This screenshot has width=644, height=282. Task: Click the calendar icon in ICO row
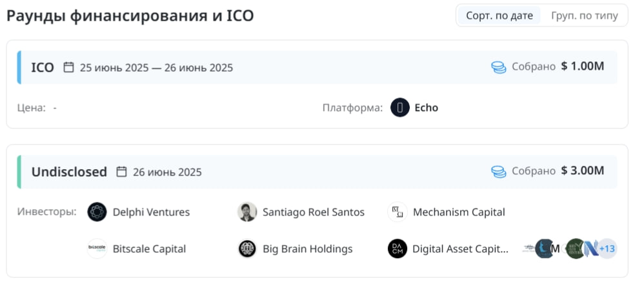tap(68, 67)
